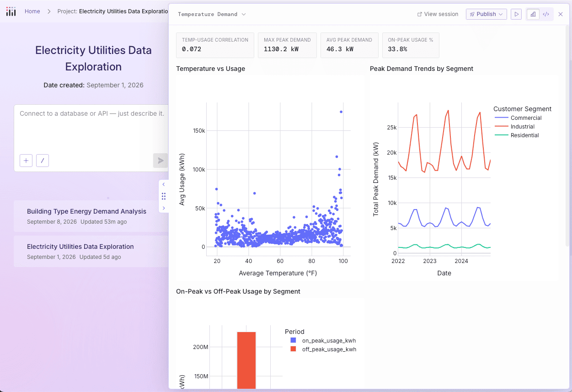Image resolution: width=572 pixels, height=392 pixels.
Task: Close the Temperature Demand panel
Action: (561, 14)
